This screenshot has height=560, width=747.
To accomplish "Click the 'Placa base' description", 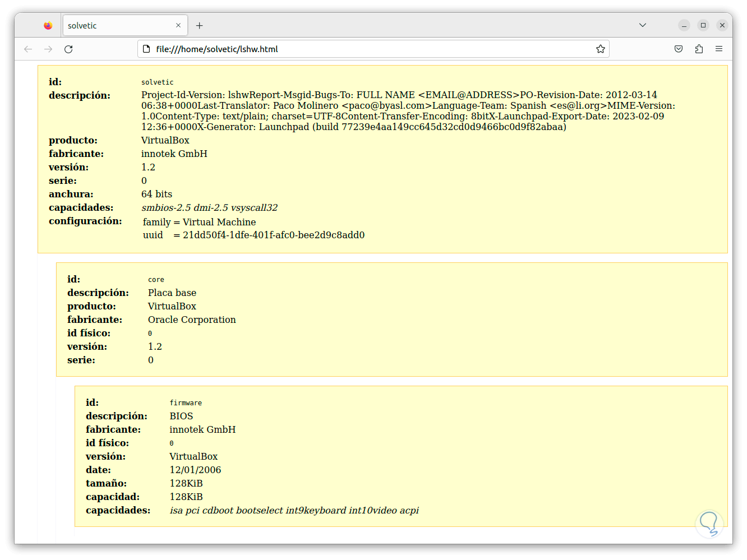I will coord(172,293).
